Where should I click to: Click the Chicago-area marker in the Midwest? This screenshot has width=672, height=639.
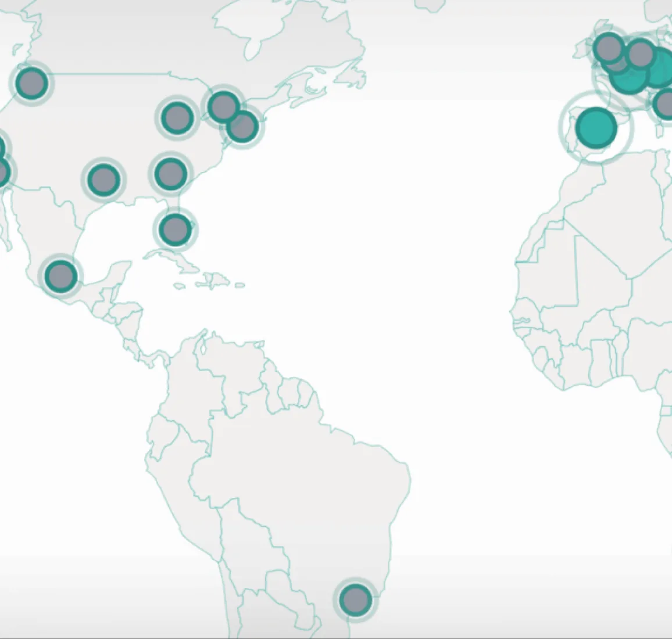pyautogui.click(x=177, y=117)
